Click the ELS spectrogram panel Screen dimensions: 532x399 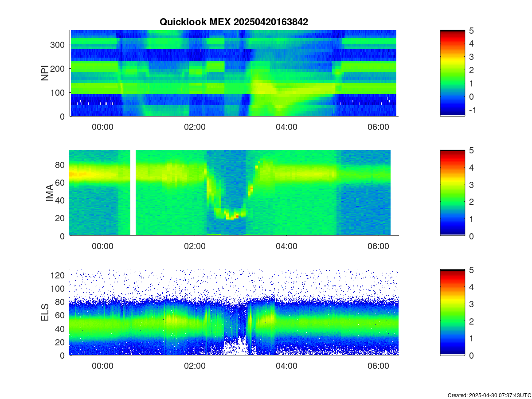(x=234, y=312)
